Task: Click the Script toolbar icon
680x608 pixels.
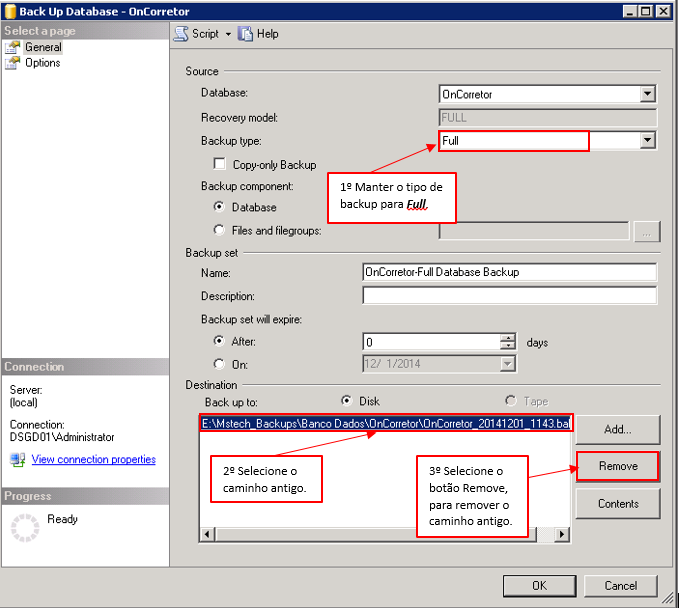Action: (x=181, y=34)
